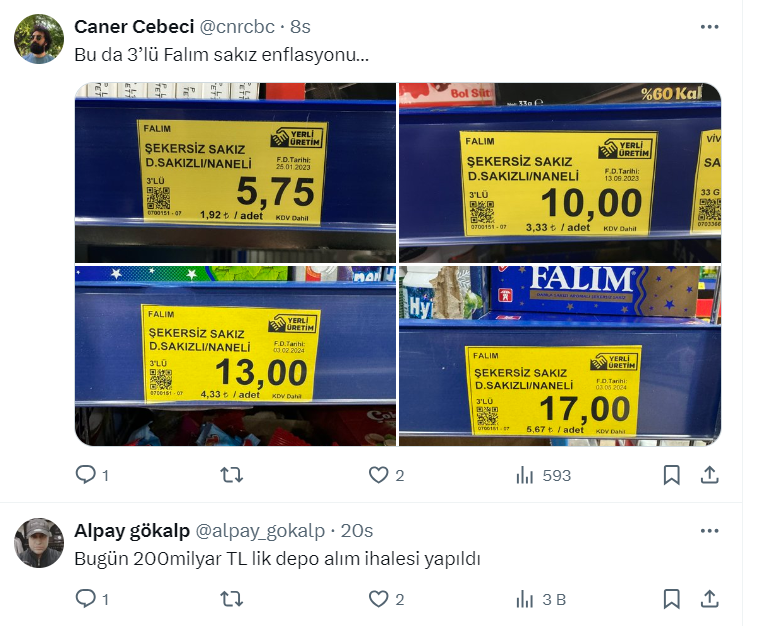View analytics showing 3 B views
Screen dimensions: 766x626
(540, 599)
